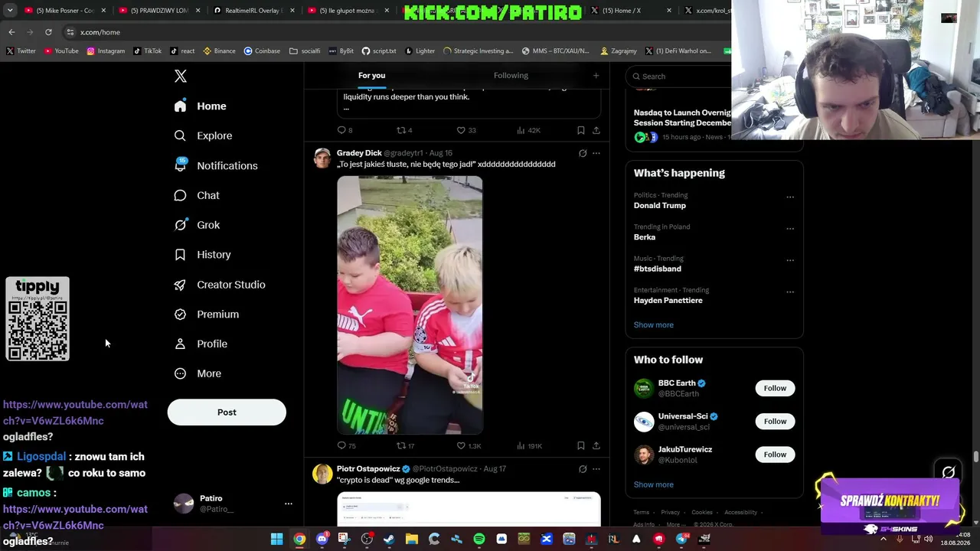Repost Gradey Dick's post with 17 reposts
Screen dimensions: 980x551
(405, 445)
